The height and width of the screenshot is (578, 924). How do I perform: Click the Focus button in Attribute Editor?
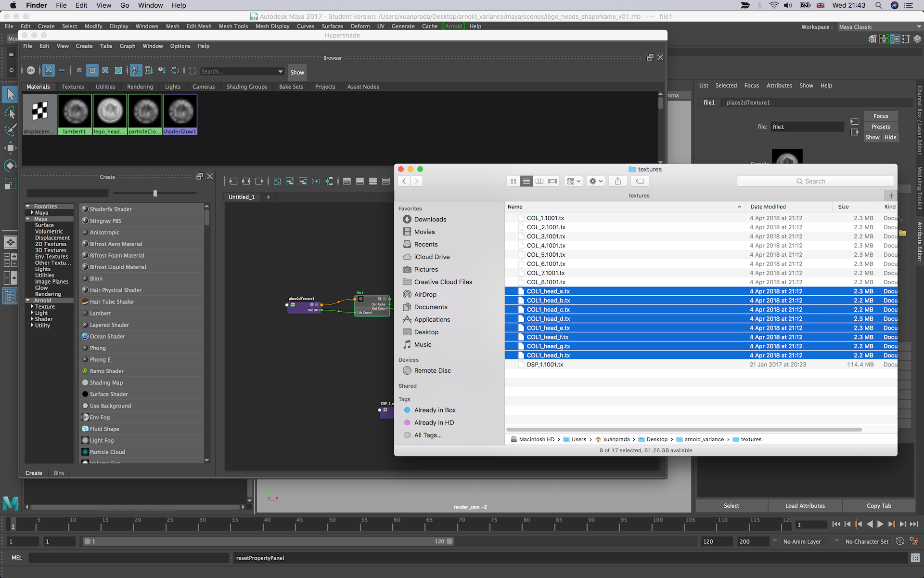point(881,116)
